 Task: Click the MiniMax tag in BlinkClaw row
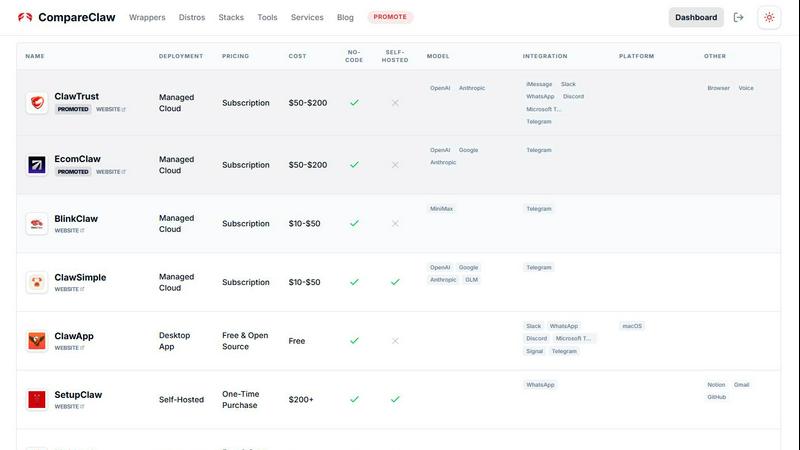(441, 209)
